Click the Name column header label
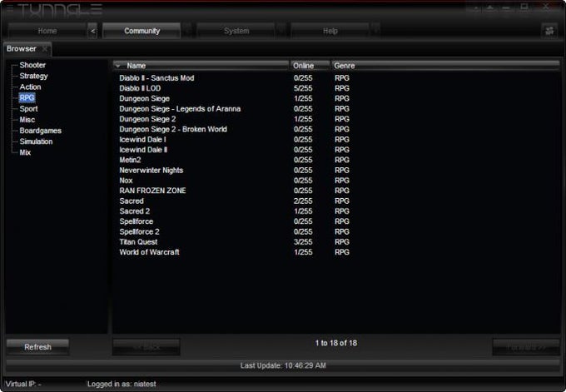 (x=136, y=66)
